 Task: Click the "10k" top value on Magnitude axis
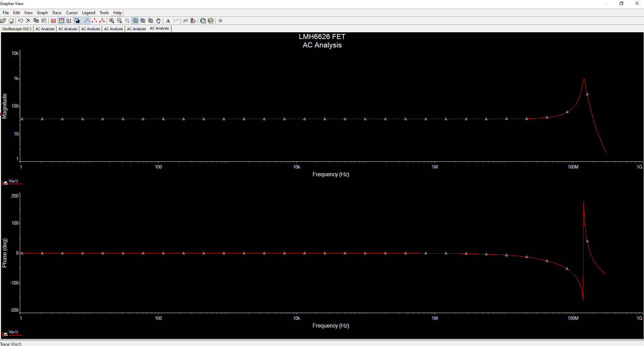click(15, 53)
